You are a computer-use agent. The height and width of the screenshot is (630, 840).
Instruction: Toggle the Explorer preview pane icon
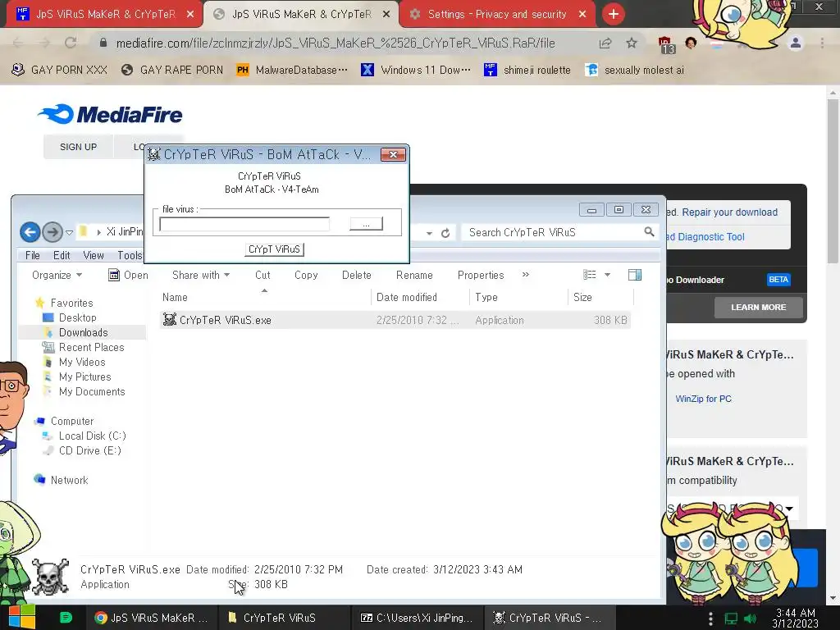(x=635, y=275)
